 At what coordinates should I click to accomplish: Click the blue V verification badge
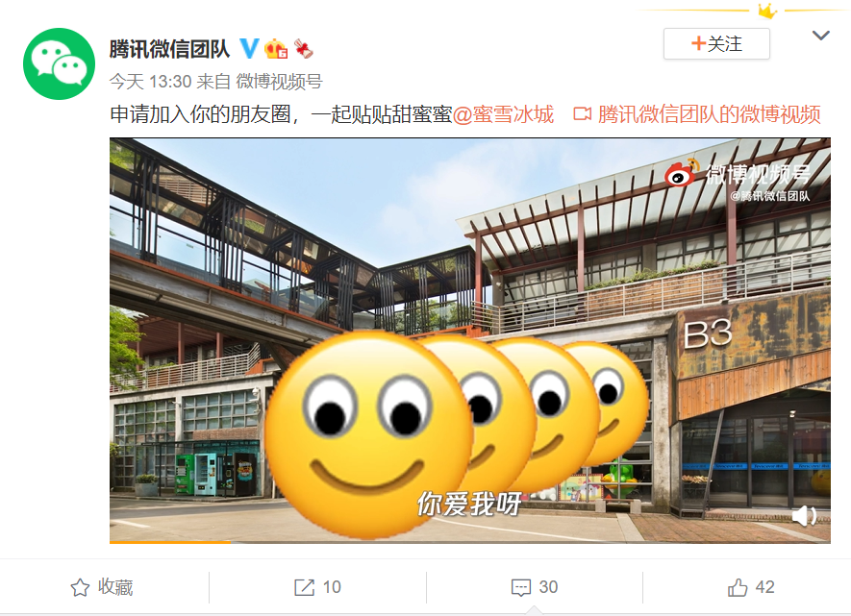(x=249, y=49)
